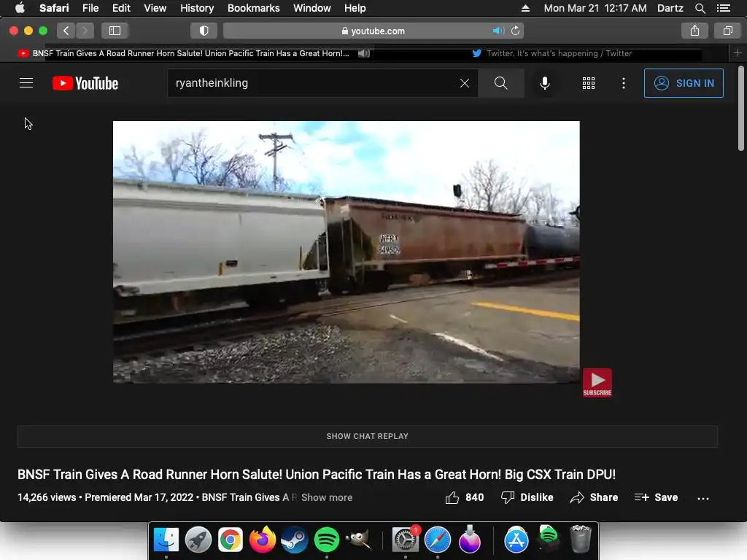Image resolution: width=747 pixels, height=560 pixels.
Task: Start voice search with microphone icon
Action: coord(544,83)
